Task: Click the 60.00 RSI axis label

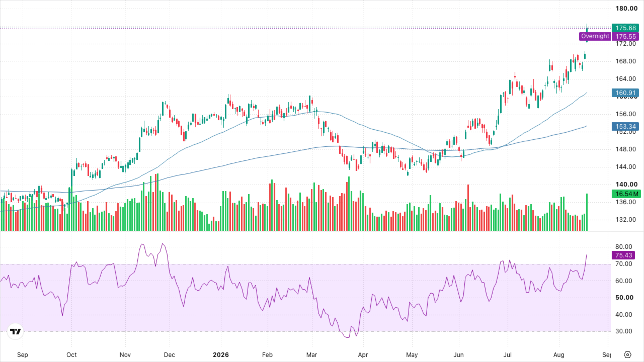Action: (624, 281)
